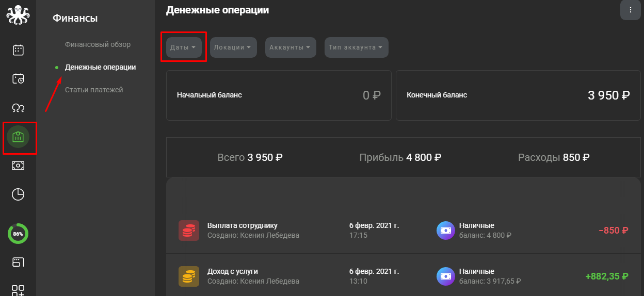Click the Начальный баланс 0 ₽ value
This screenshot has width=644, height=296.
click(x=372, y=95)
